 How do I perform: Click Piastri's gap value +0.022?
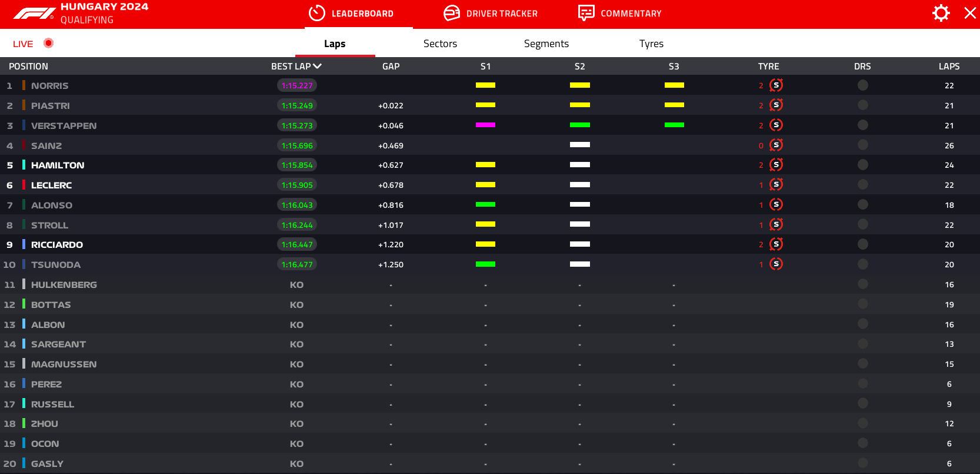(x=391, y=106)
